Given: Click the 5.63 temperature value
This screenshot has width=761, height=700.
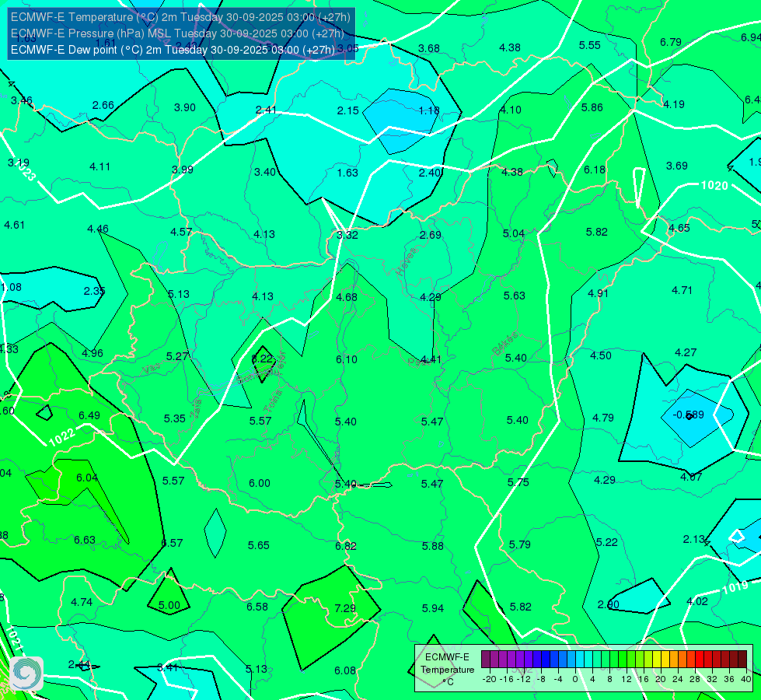Looking at the screenshot, I should click(x=514, y=296).
